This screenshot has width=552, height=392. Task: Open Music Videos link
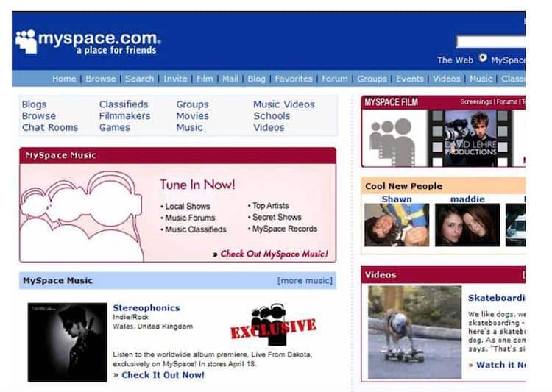284,104
